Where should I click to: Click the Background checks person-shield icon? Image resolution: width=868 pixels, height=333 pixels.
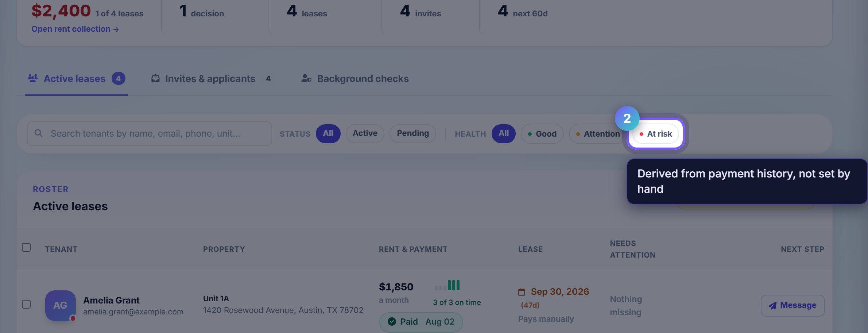pos(306,78)
